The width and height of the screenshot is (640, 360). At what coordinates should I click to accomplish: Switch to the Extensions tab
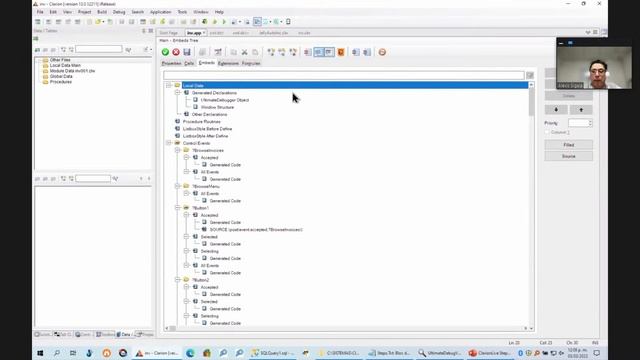[x=228, y=64]
